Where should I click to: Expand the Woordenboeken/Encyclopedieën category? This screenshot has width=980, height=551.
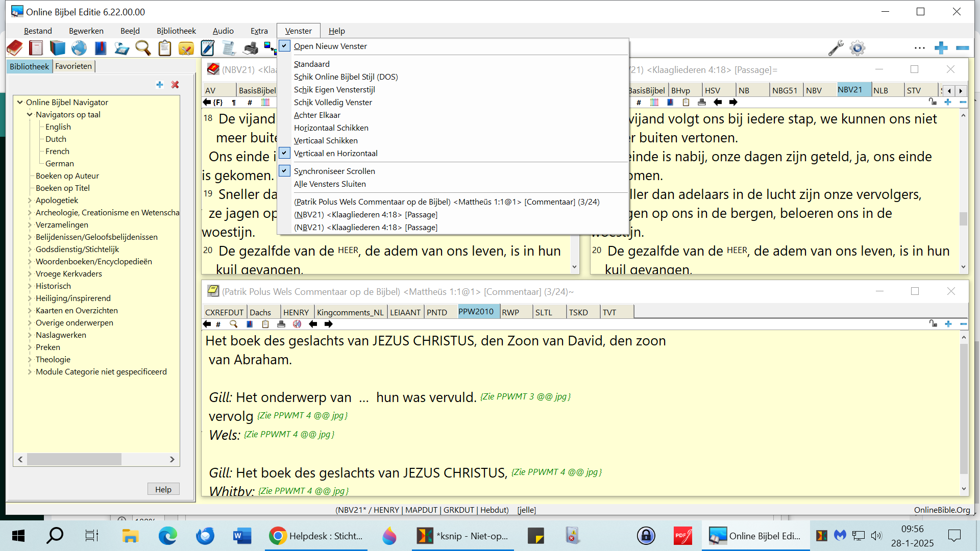tap(30, 262)
